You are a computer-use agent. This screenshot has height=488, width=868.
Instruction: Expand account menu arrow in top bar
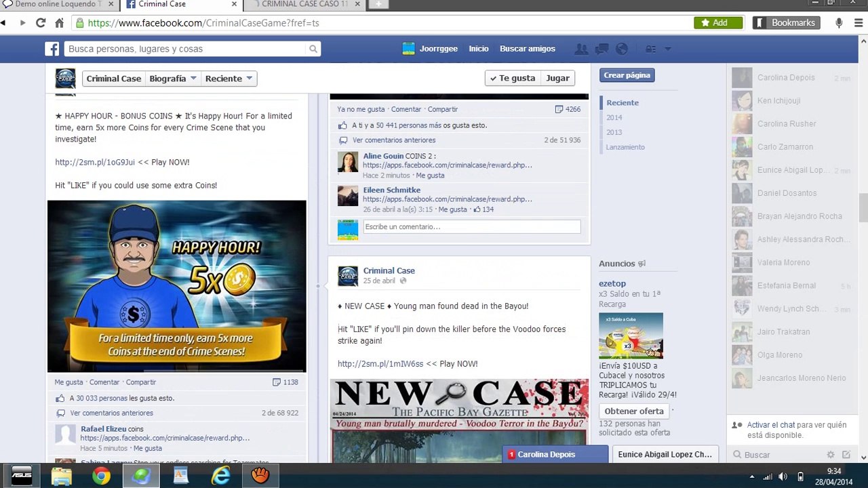coord(668,49)
